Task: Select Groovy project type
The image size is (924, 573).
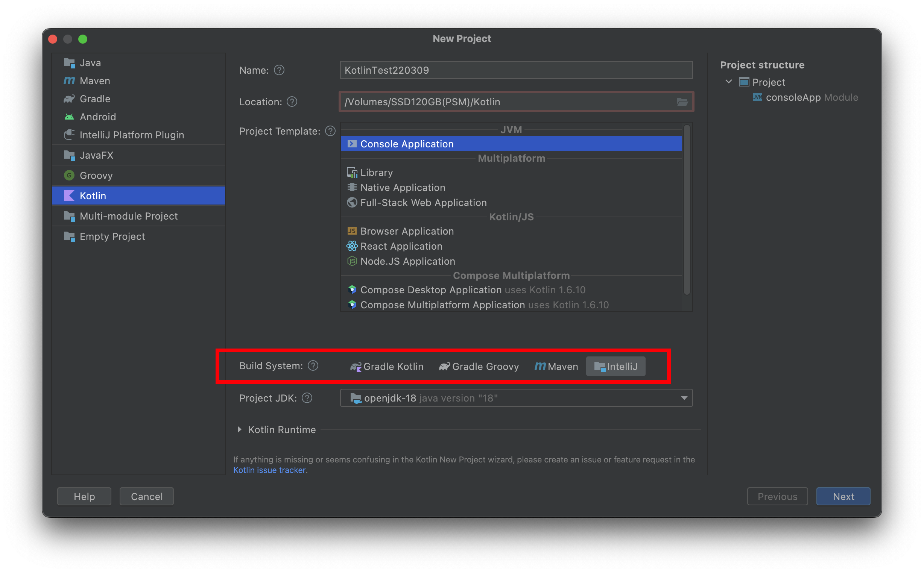Action: (x=138, y=175)
